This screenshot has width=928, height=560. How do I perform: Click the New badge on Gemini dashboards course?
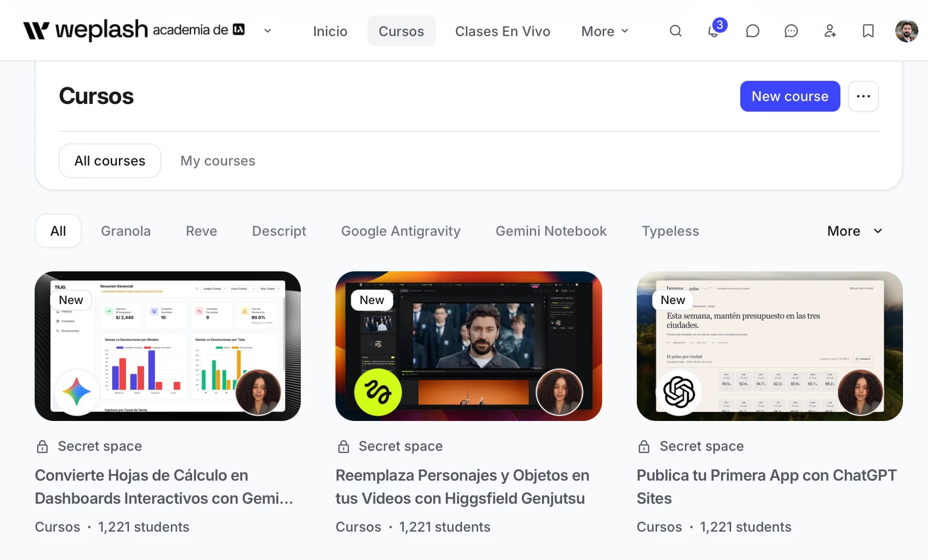pos(71,300)
